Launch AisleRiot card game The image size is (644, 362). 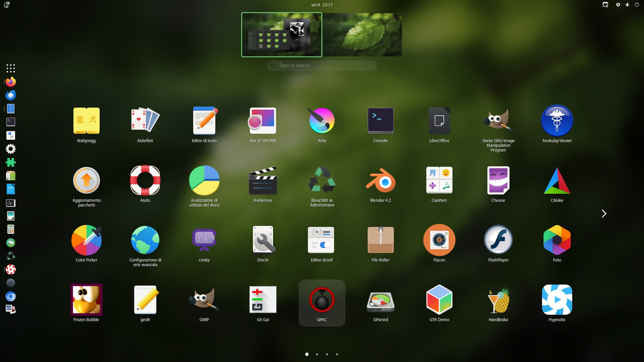point(145,121)
